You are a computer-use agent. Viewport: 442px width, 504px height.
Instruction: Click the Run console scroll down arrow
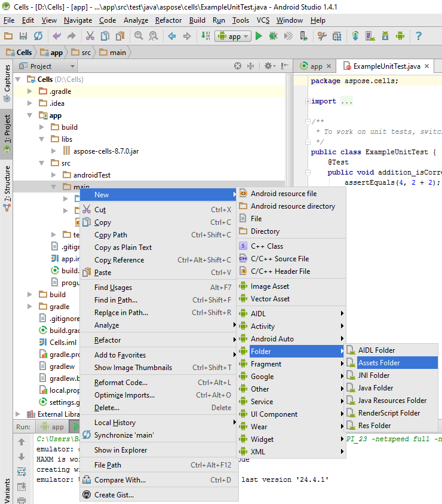point(22,457)
